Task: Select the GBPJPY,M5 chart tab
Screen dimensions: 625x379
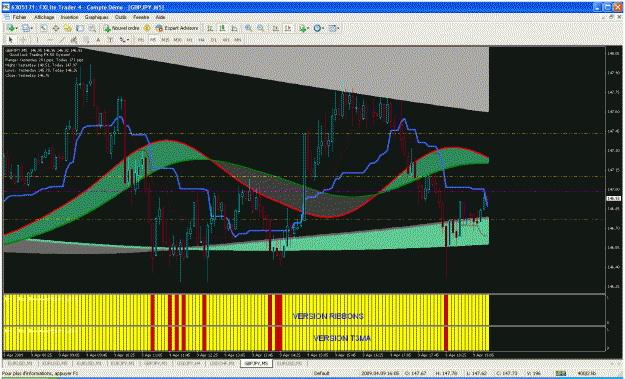Action: coord(256,363)
